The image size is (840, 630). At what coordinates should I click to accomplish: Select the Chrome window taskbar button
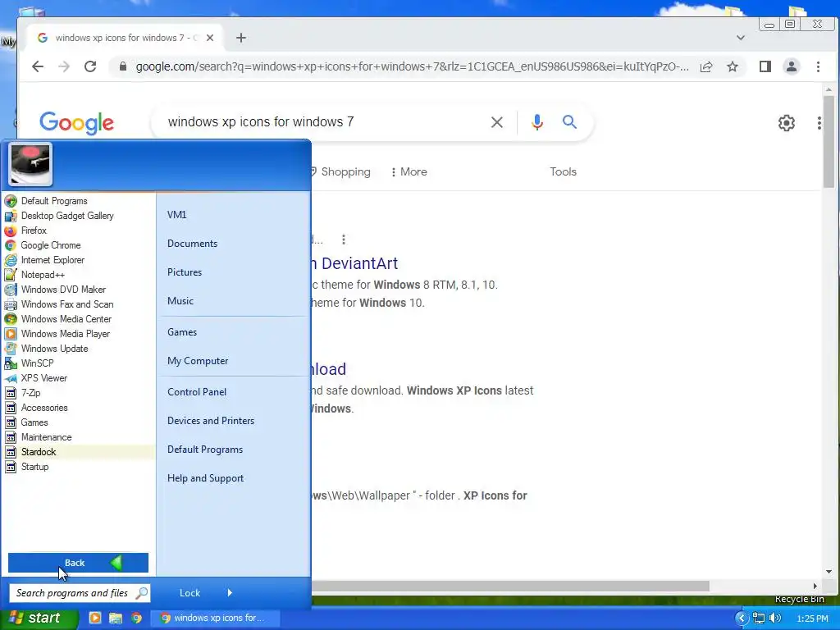click(216, 619)
